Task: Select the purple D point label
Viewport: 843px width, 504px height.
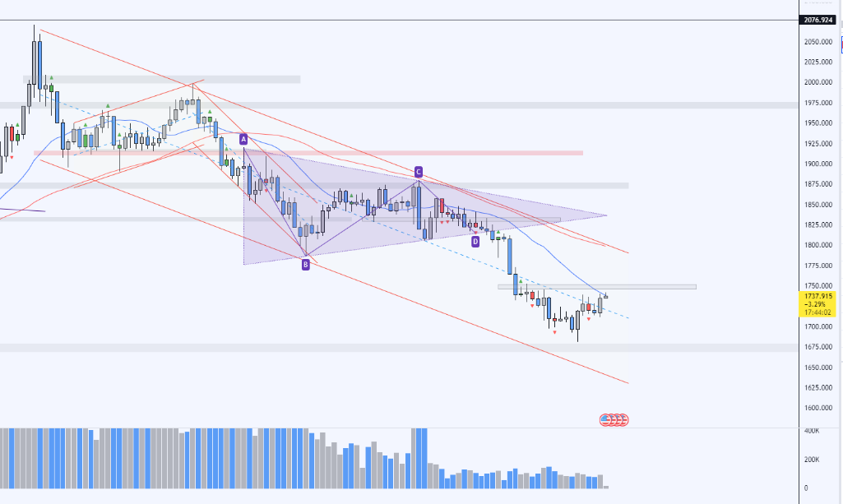Action: point(475,242)
